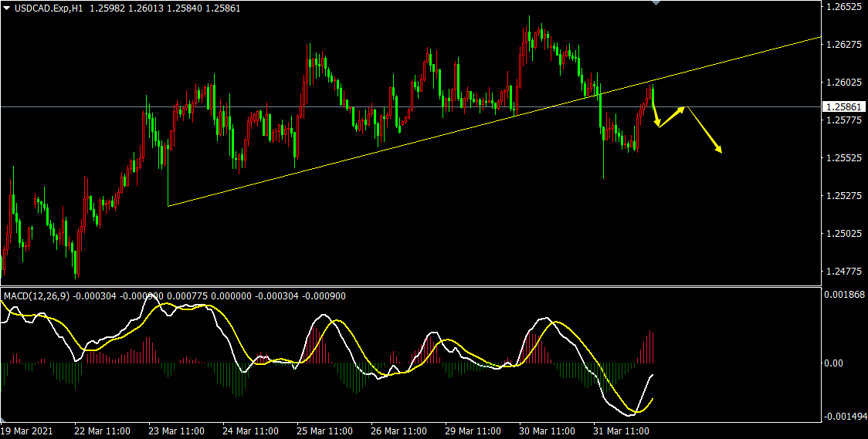Select the long downward yellow arrow

[704, 130]
